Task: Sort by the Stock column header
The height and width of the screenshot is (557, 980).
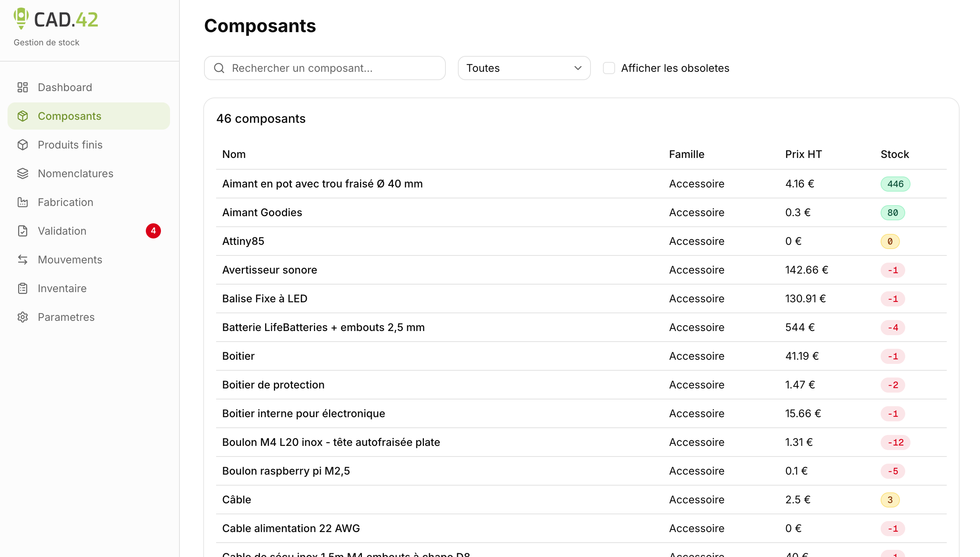Action: pyautogui.click(x=894, y=154)
